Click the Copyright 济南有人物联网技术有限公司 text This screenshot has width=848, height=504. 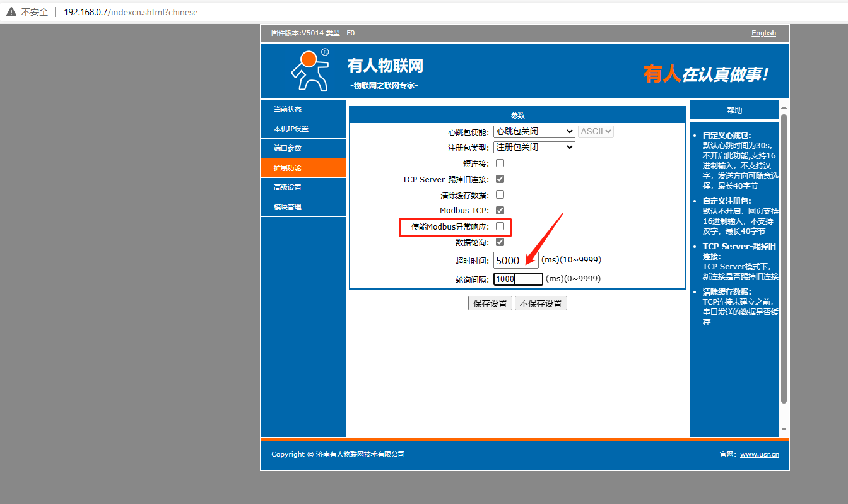coord(338,454)
